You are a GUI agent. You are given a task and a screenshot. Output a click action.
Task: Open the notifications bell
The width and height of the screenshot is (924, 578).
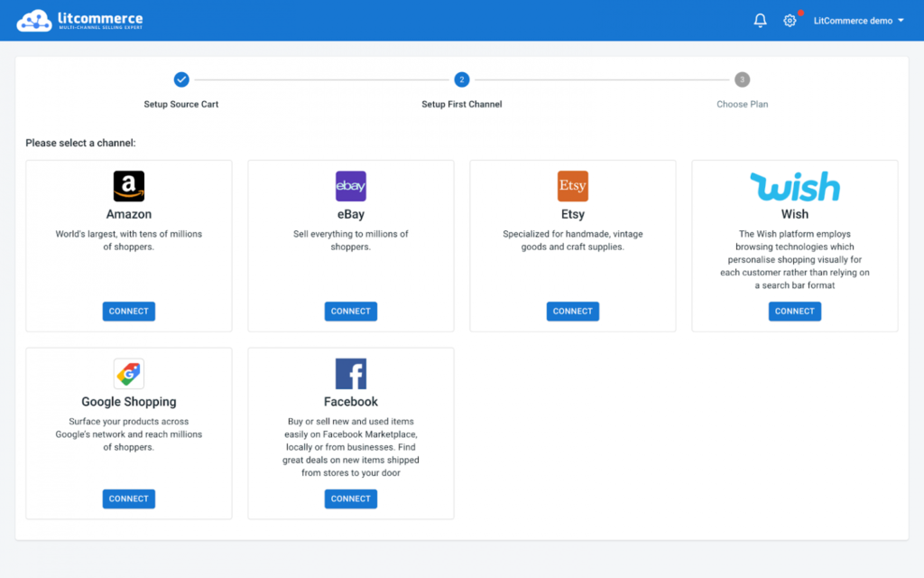[760, 21]
